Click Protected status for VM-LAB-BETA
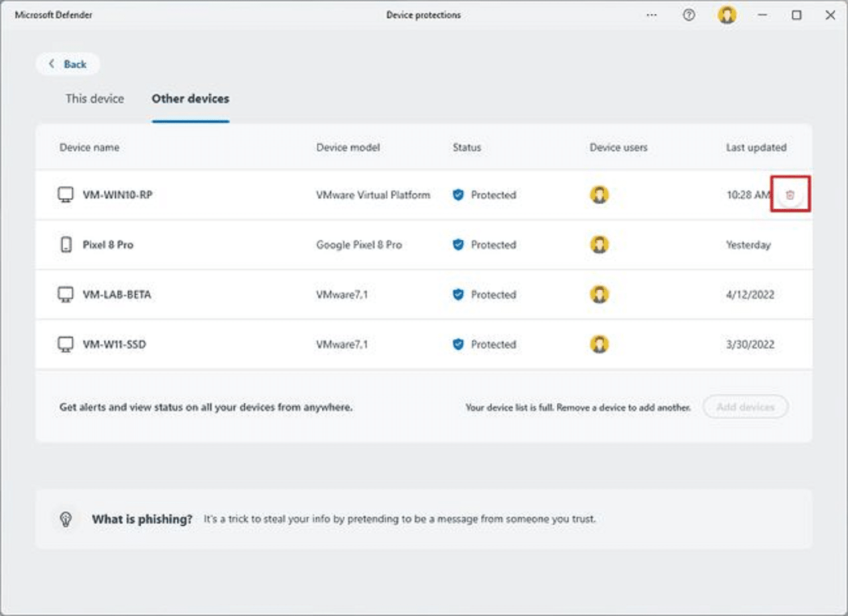This screenshot has height=616, width=848. click(493, 295)
